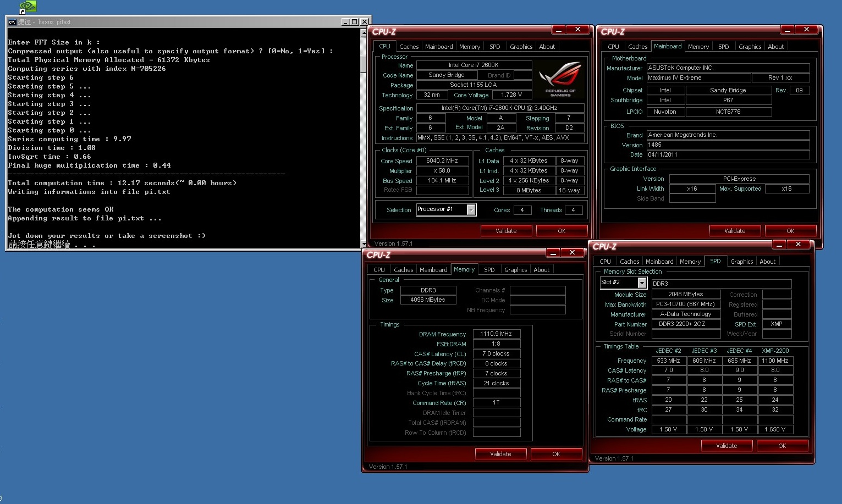Click Validate in the Memory window
Viewport: 842px width, 504px height.
pos(500,454)
